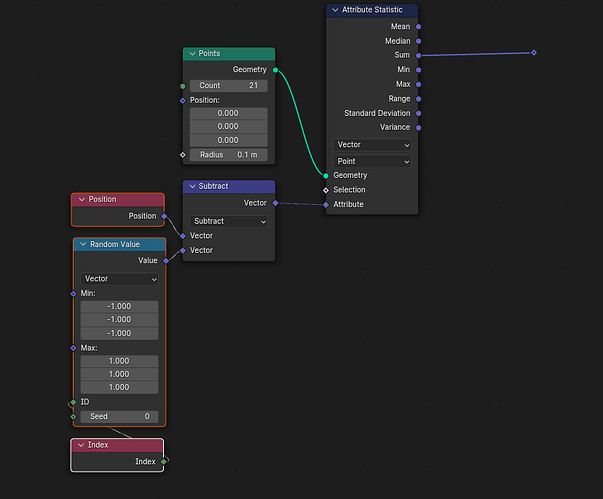
Task: Click the Random Value output socket
Action: click(x=166, y=261)
